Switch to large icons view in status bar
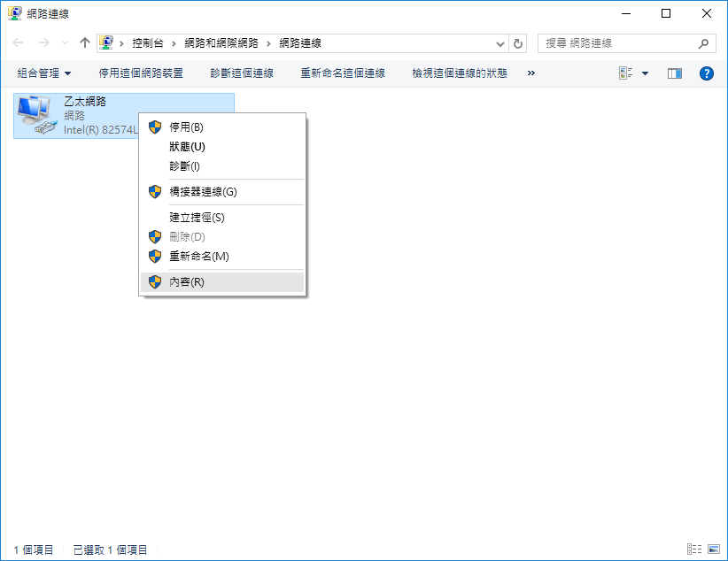728x561 pixels. coord(714,549)
